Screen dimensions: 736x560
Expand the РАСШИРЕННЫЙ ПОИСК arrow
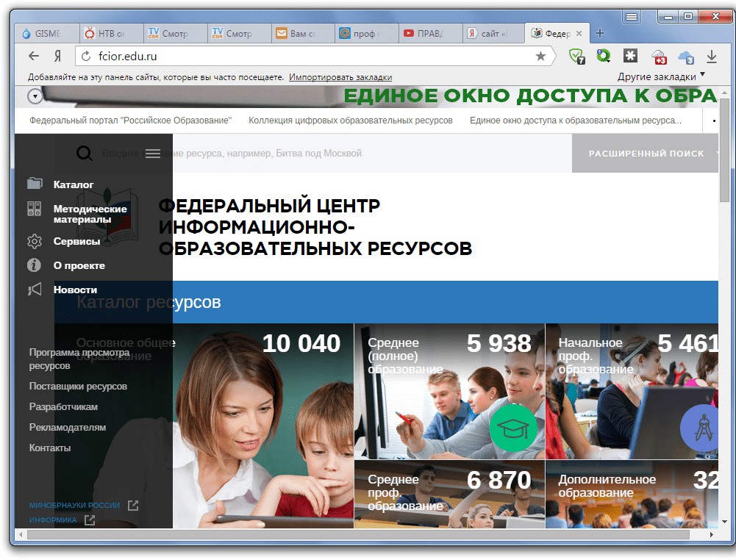(x=717, y=153)
